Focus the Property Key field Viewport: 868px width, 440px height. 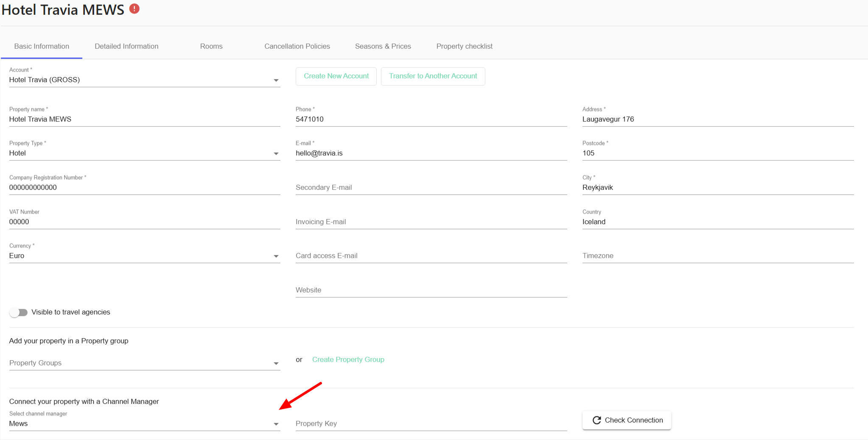point(431,423)
